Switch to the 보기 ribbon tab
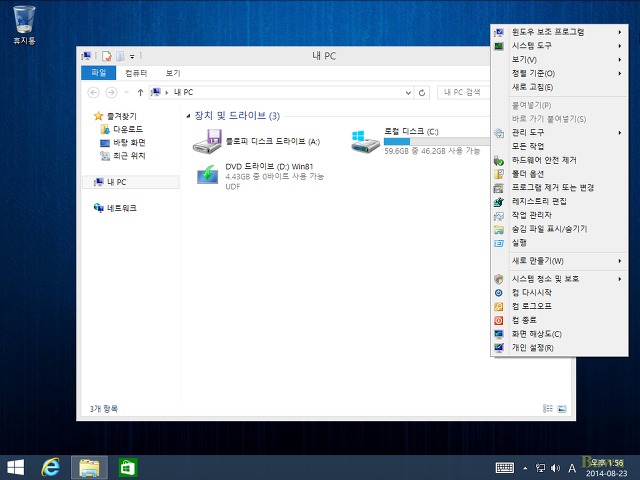640x480 pixels. tap(173, 73)
